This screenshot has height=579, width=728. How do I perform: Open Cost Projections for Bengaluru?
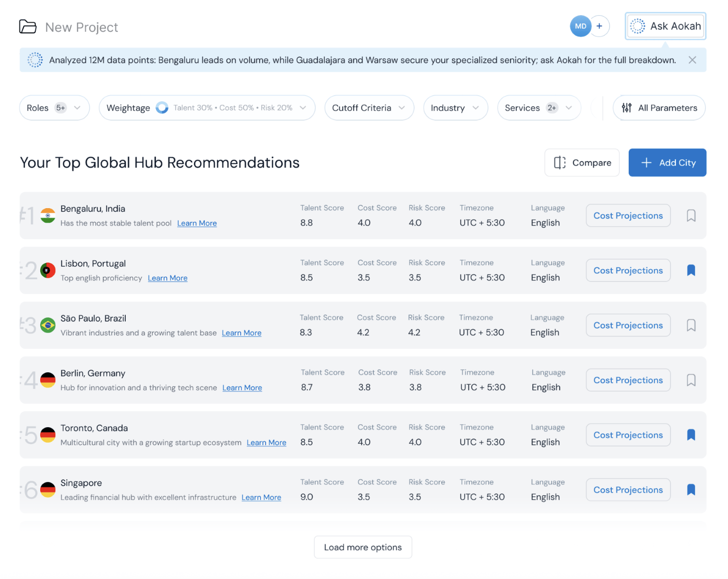(628, 216)
